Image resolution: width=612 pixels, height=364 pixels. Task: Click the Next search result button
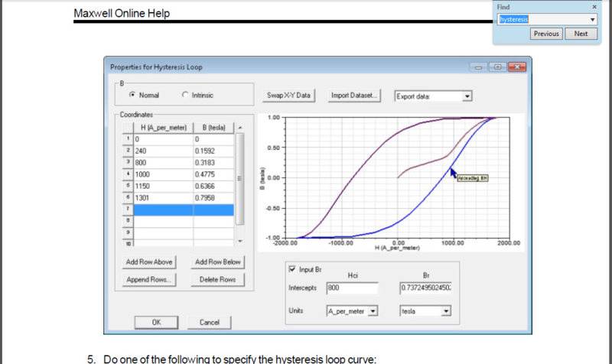pyautogui.click(x=581, y=34)
